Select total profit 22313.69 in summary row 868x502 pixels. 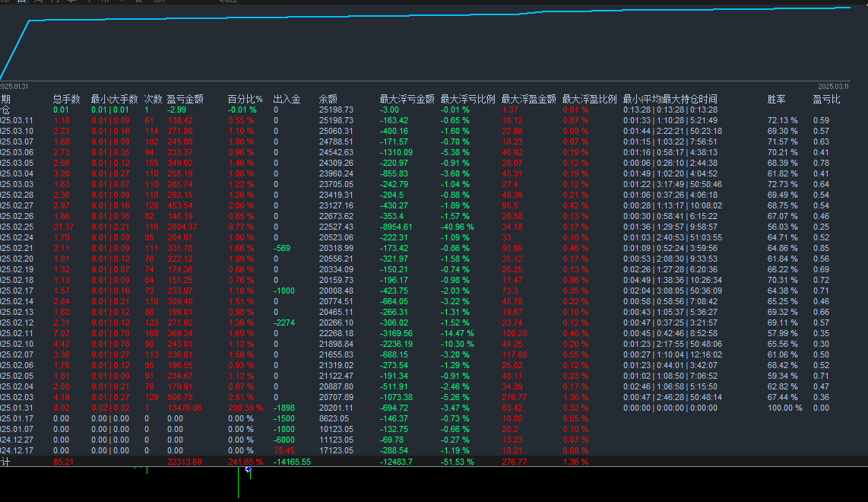185,462
